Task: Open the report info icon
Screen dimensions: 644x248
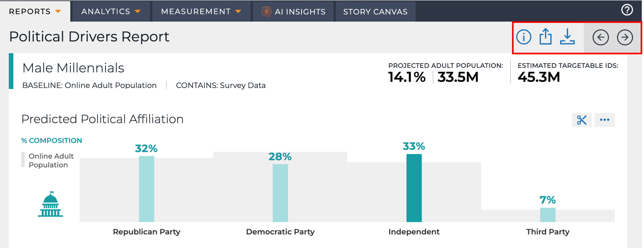Action: (x=523, y=37)
